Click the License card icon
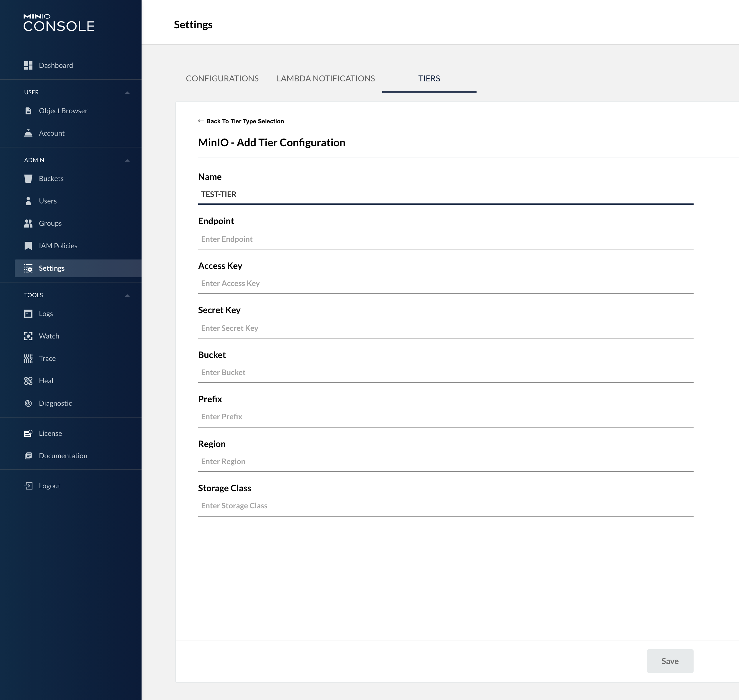 tap(28, 433)
